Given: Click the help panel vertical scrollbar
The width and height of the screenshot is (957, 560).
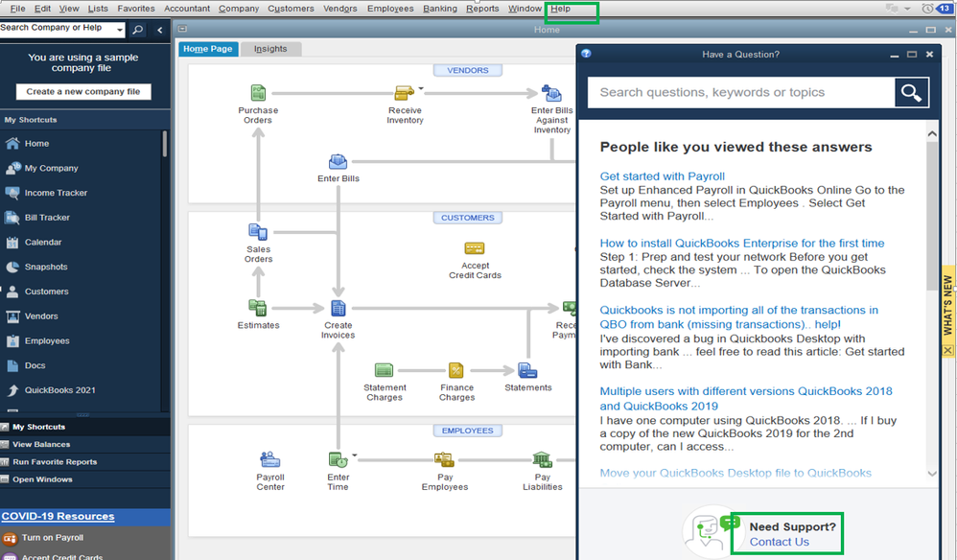Looking at the screenshot, I should pyautogui.click(x=932, y=217).
